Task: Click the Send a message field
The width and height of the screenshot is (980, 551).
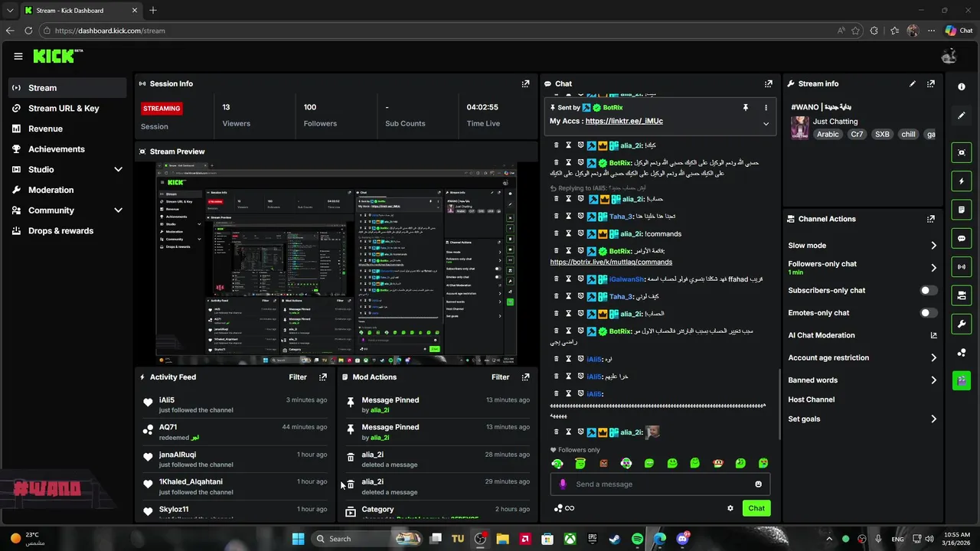Action: click(660, 484)
